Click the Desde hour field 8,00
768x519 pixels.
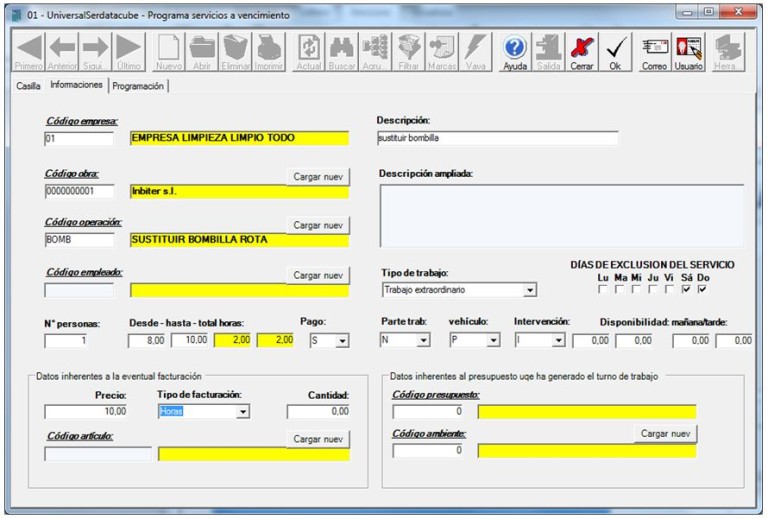147,340
